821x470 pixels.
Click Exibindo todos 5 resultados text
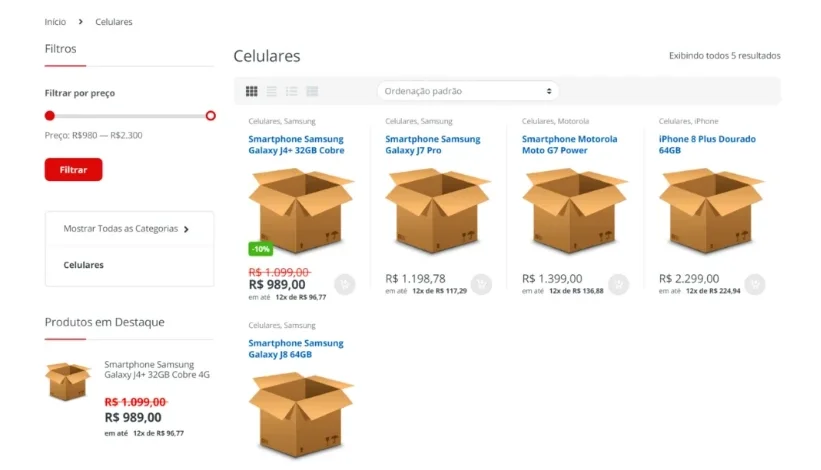click(725, 55)
